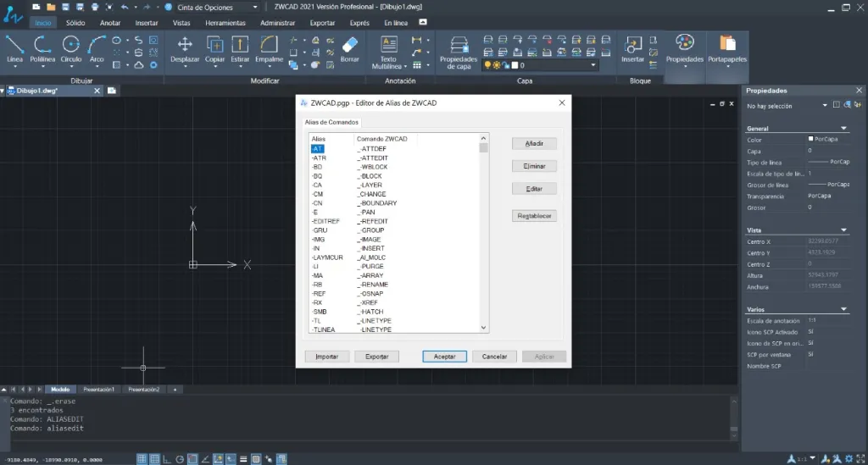Expand the layer selection dropdown
This screenshot has height=465, width=868.
[x=593, y=65]
